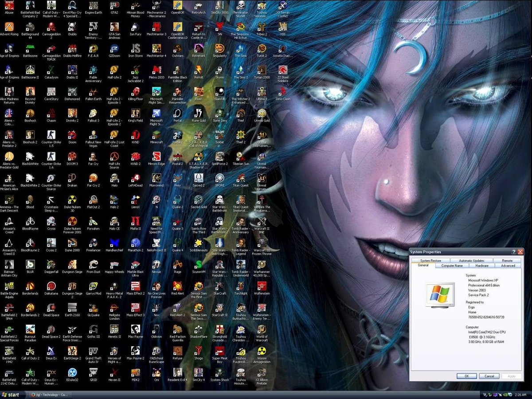Open the Fallout 3 shortcut
532x399 pixels.
point(93,115)
